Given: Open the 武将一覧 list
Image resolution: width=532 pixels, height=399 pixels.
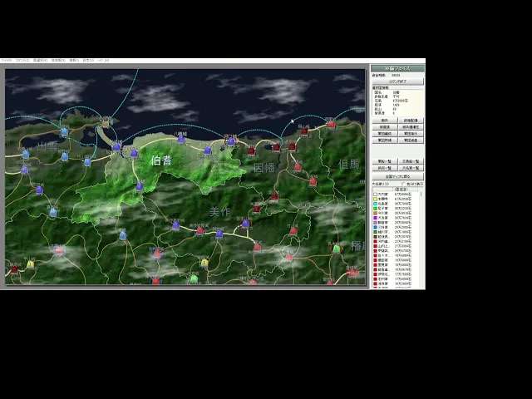Looking at the screenshot, I should point(384,168).
